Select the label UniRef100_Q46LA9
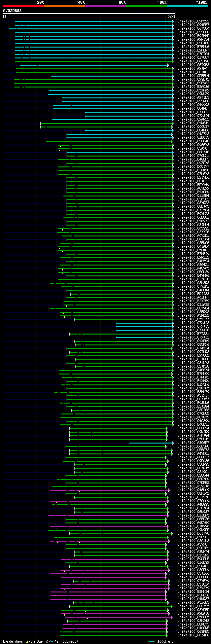This screenshot has width=211, height=644. coord(193,490)
